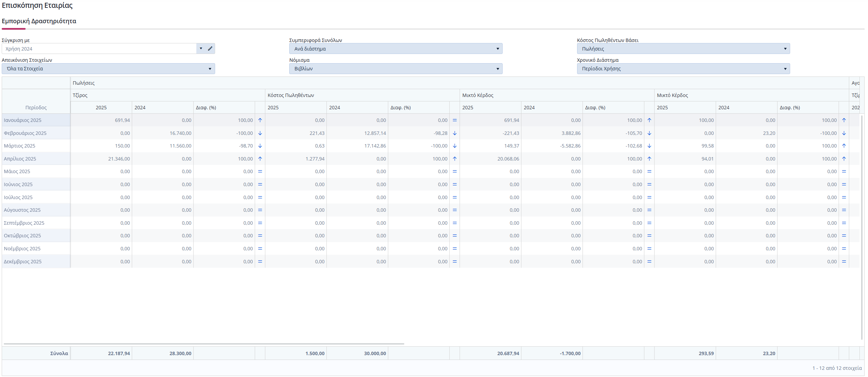The height and width of the screenshot is (377, 868).
Task: Select the Εμπορική Δραστηριότητα tab
Action: pos(39,21)
